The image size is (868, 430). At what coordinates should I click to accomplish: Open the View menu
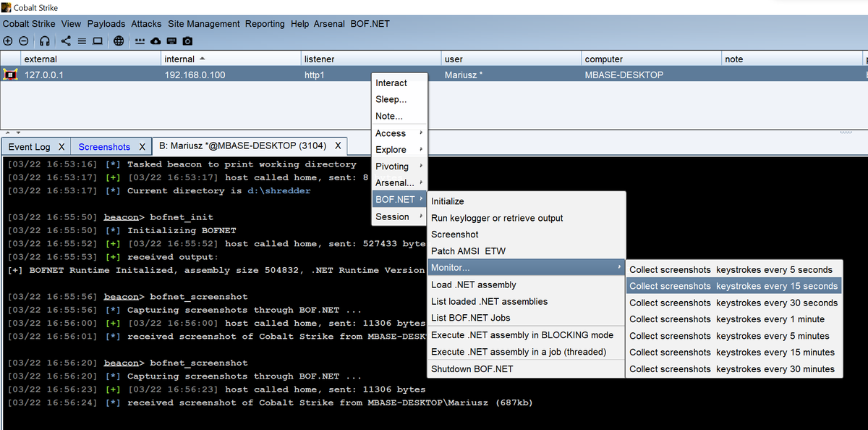pyautogui.click(x=71, y=24)
